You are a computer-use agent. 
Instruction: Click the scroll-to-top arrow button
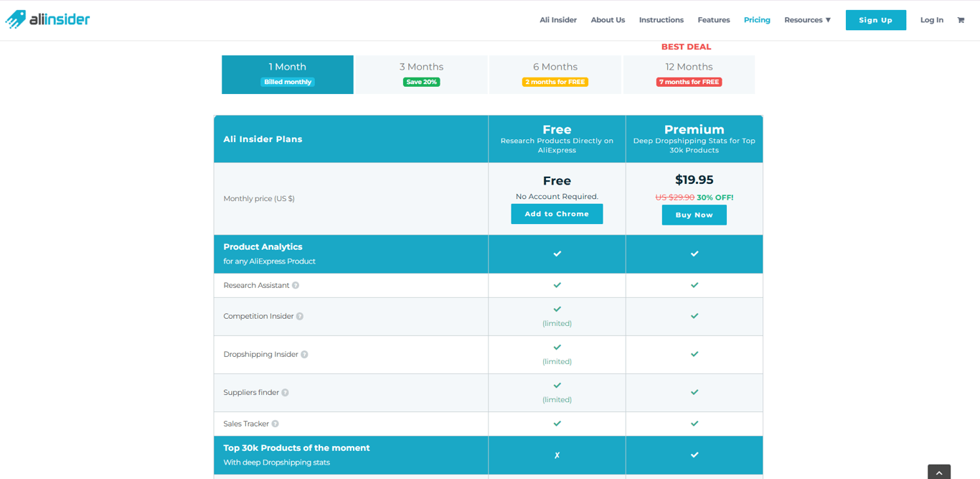(x=939, y=472)
